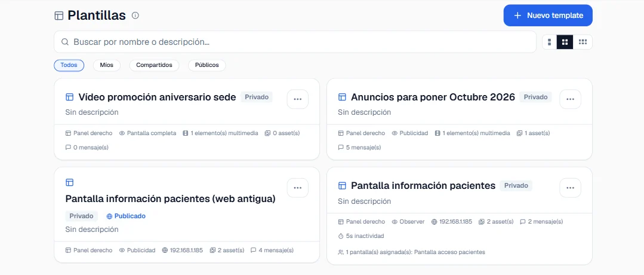Image resolution: width=644 pixels, height=275 pixels.
Task: Click the globe icon in the Observer card
Action: 434,221
